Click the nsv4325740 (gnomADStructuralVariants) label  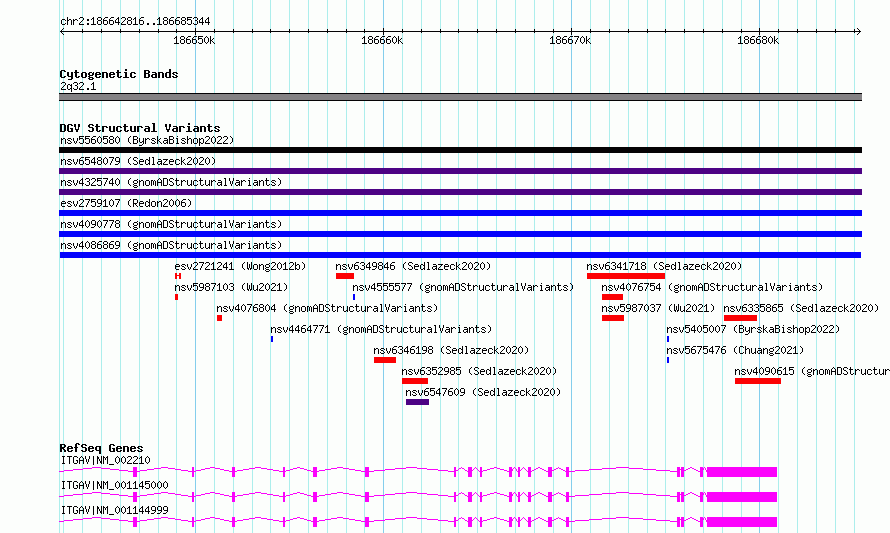(x=171, y=182)
